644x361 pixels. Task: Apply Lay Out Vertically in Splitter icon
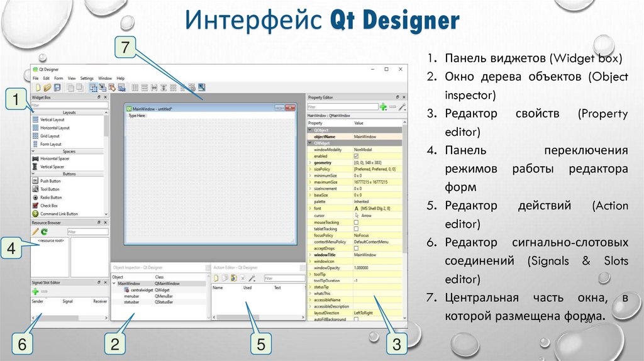click(164, 87)
